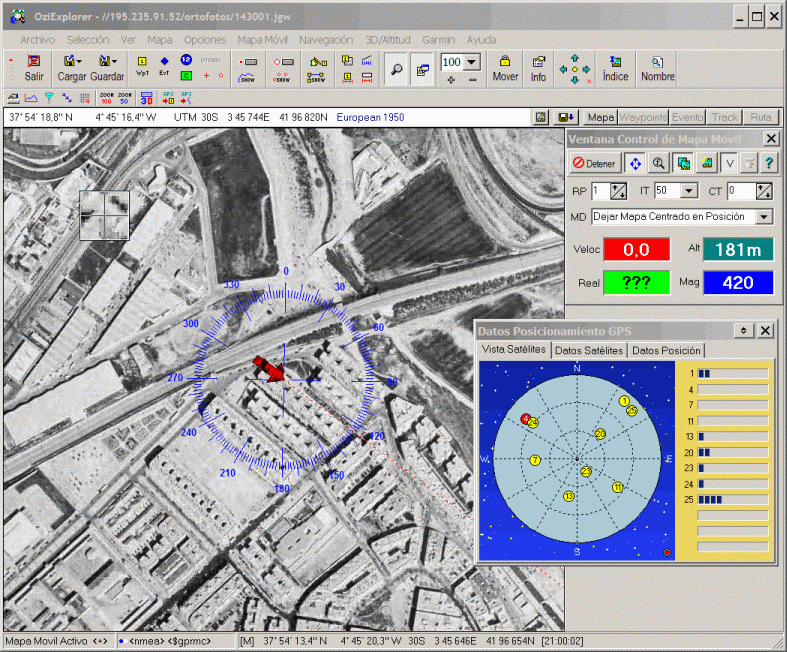Open the zoom level 100 dropdown
The image size is (787, 652).
click(472, 62)
